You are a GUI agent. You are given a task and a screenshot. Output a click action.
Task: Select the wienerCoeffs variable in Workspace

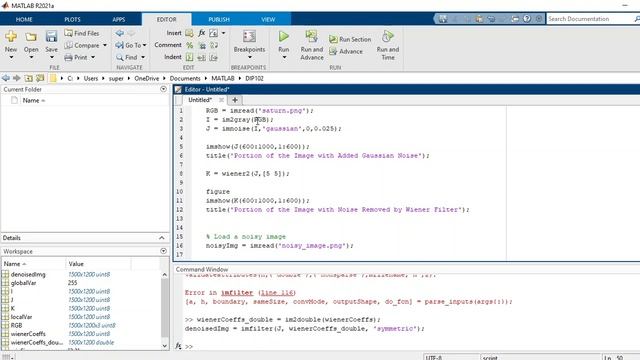pyautogui.click(x=28, y=334)
